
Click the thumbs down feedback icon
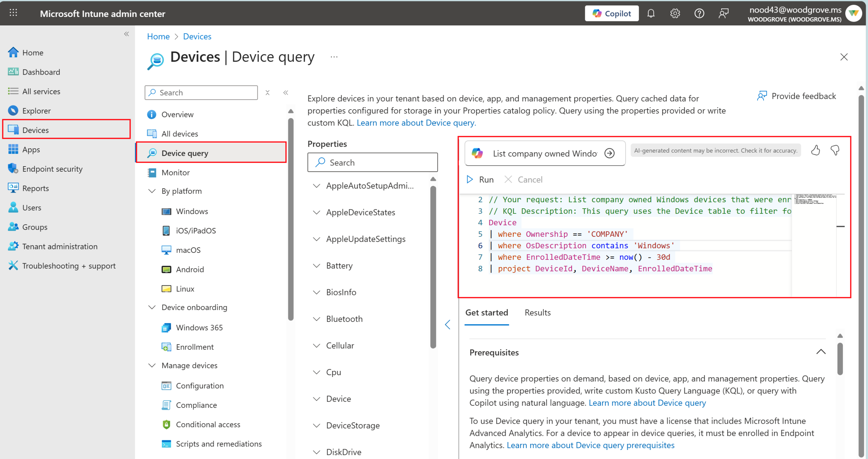(x=835, y=150)
